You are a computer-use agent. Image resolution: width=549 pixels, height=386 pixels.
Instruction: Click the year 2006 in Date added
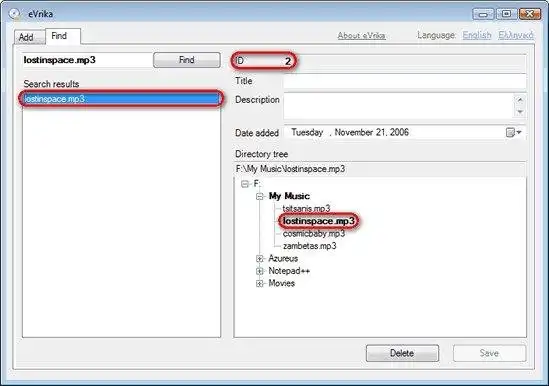(x=399, y=132)
